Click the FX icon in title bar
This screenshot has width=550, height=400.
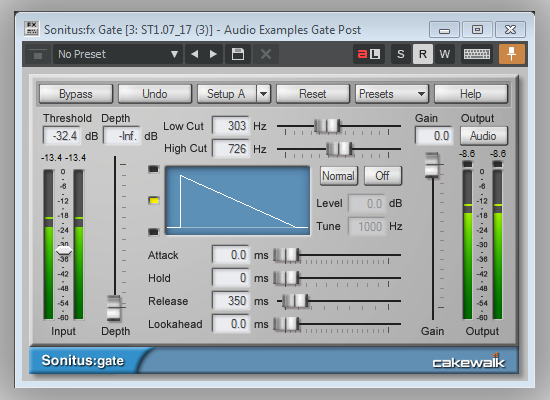[32, 29]
